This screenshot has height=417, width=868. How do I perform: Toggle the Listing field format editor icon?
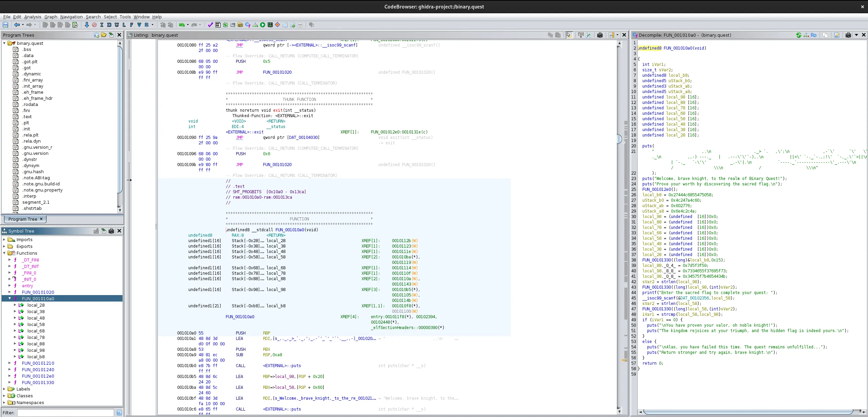581,35
